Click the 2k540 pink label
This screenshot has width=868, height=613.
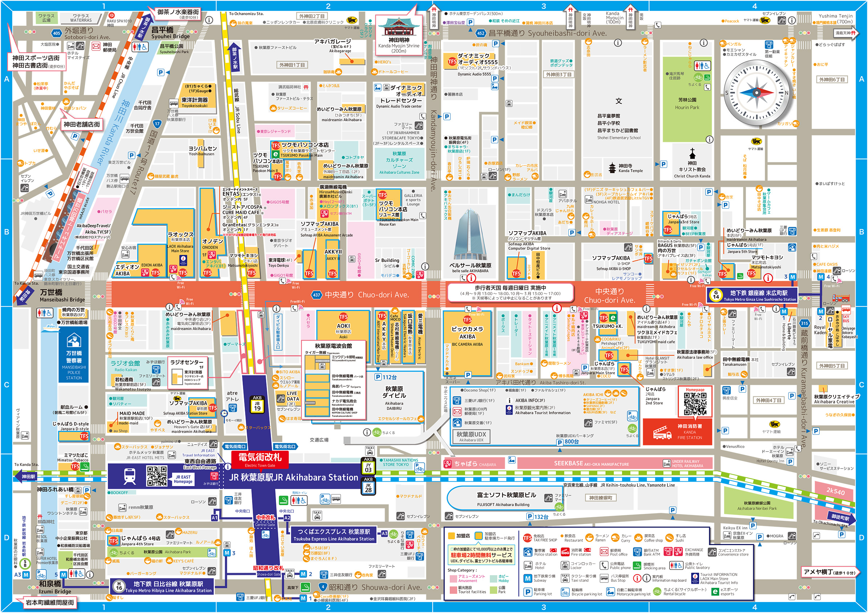[835, 491]
